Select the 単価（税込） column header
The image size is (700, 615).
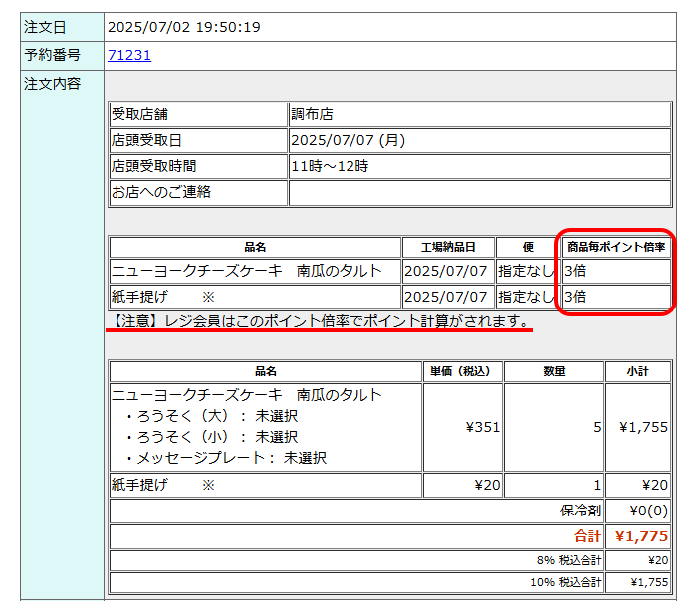(462, 371)
